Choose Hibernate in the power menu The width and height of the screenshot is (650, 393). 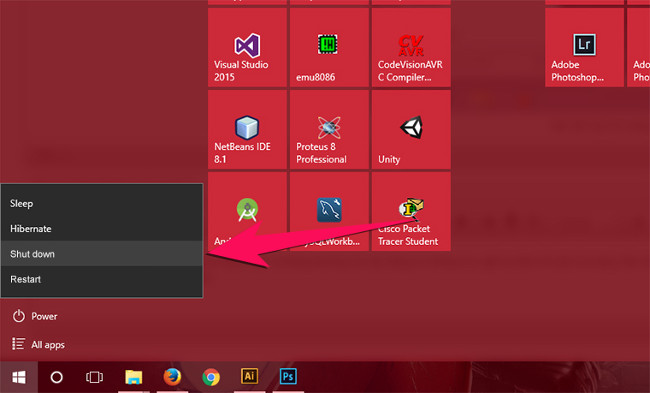(102, 228)
